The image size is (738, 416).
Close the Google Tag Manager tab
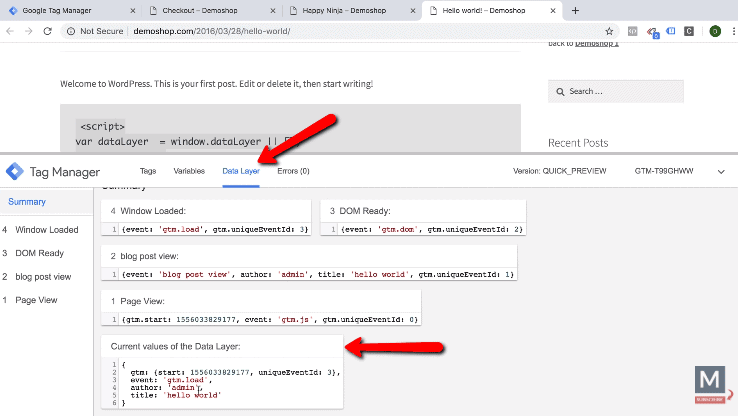[133, 10]
